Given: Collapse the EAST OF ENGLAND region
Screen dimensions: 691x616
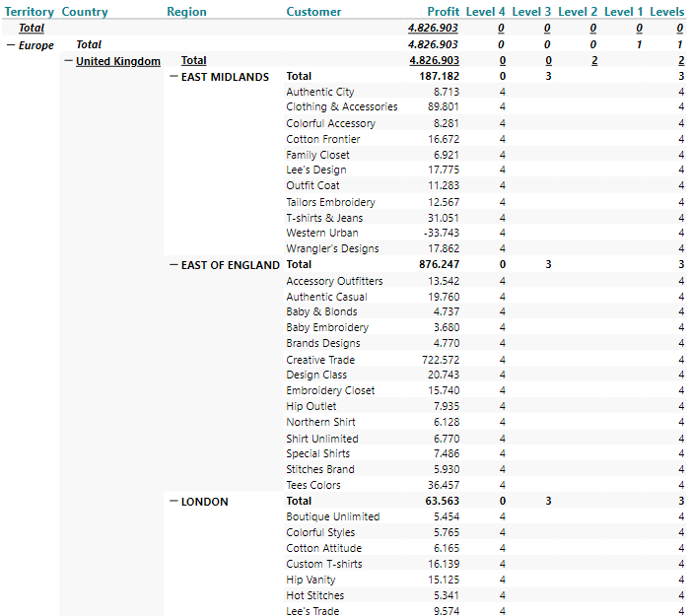Looking at the screenshot, I should (173, 265).
